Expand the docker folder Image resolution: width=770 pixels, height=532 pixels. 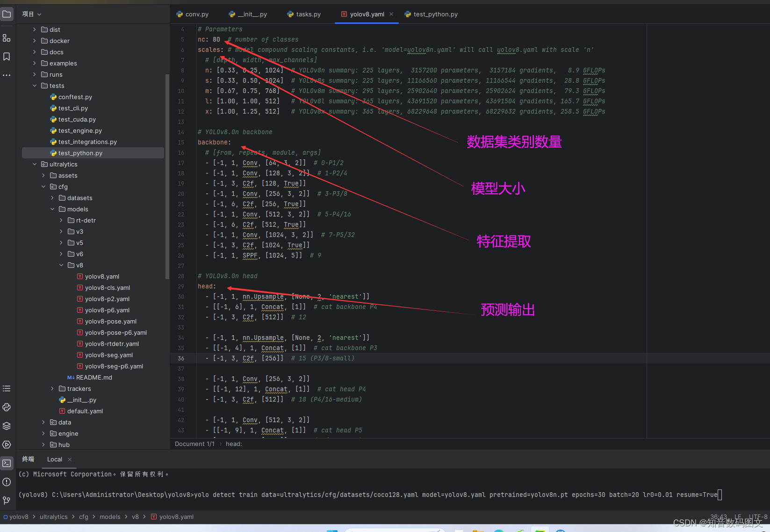(35, 41)
